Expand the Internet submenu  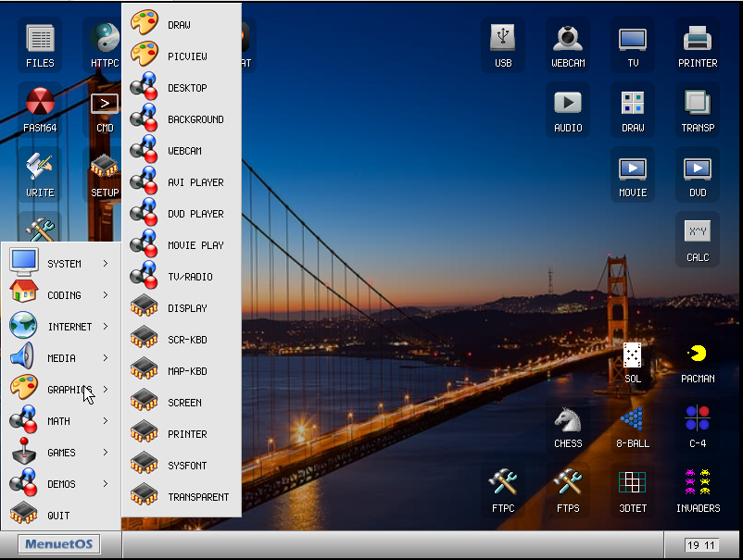click(63, 327)
